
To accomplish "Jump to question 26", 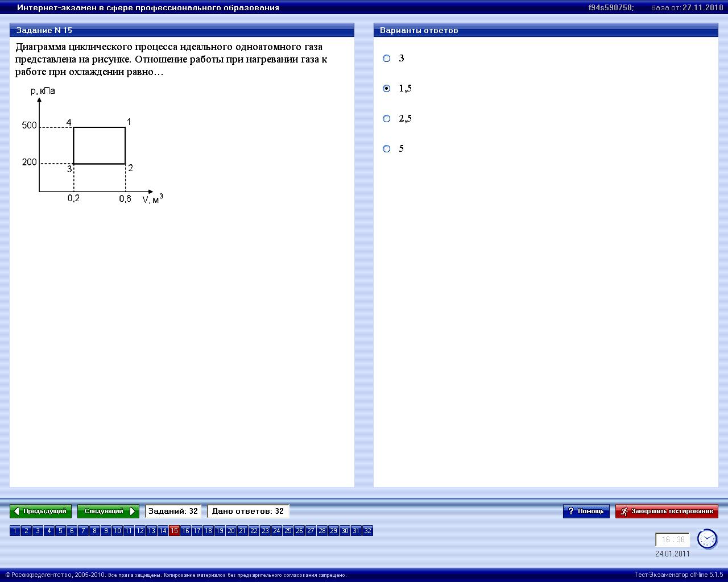I will click(299, 531).
